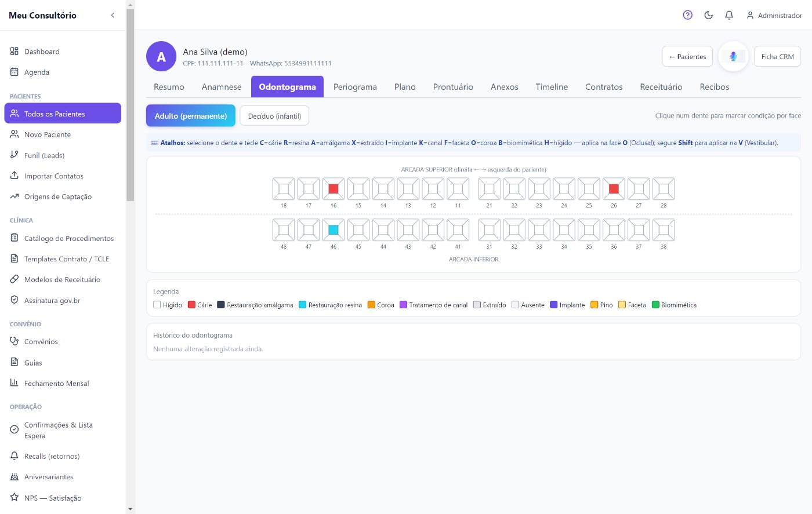Viewport: 812px width, 514px height.
Task: Open the Recibos tab
Action: tap(715, 87)
